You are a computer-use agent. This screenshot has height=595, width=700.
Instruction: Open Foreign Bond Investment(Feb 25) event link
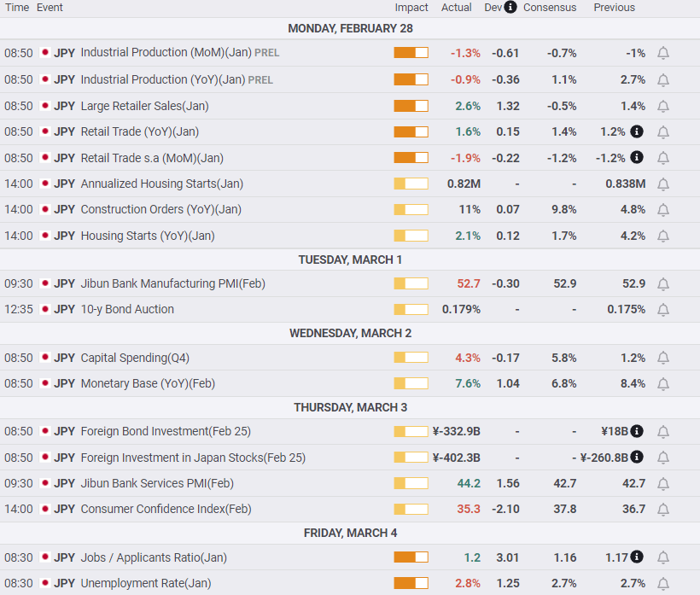166,431
